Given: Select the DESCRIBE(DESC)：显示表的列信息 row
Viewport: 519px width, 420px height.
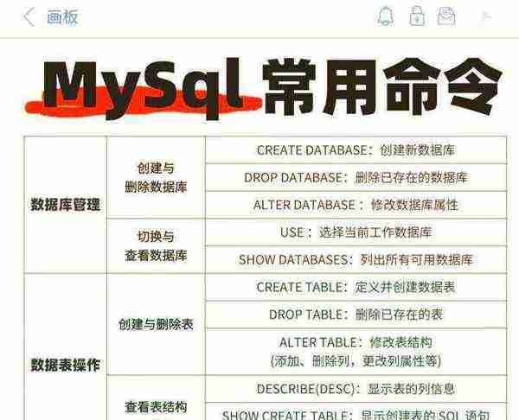Looking at the screenshot, I should (356, 389).
